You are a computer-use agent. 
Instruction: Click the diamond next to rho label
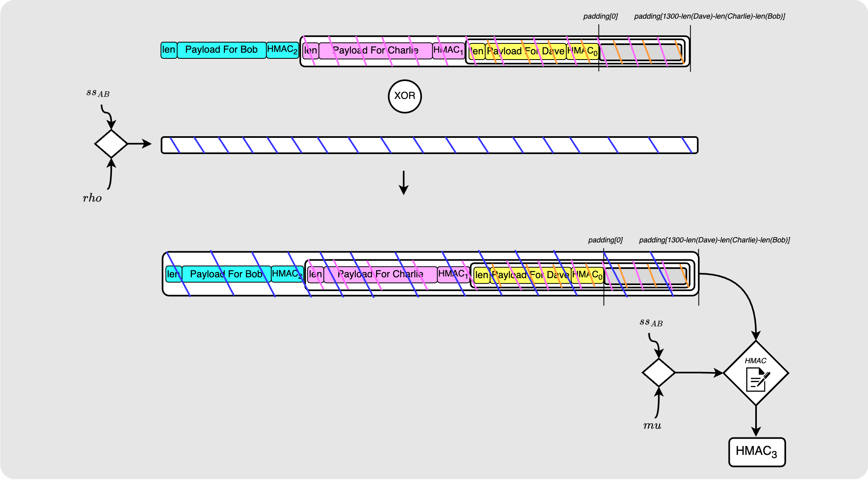tap(111, 144)
